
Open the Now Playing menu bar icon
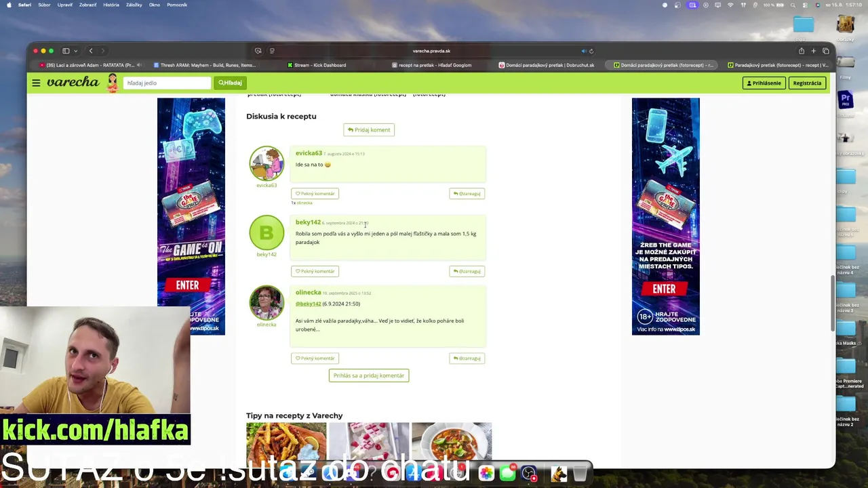click(705, 5)
